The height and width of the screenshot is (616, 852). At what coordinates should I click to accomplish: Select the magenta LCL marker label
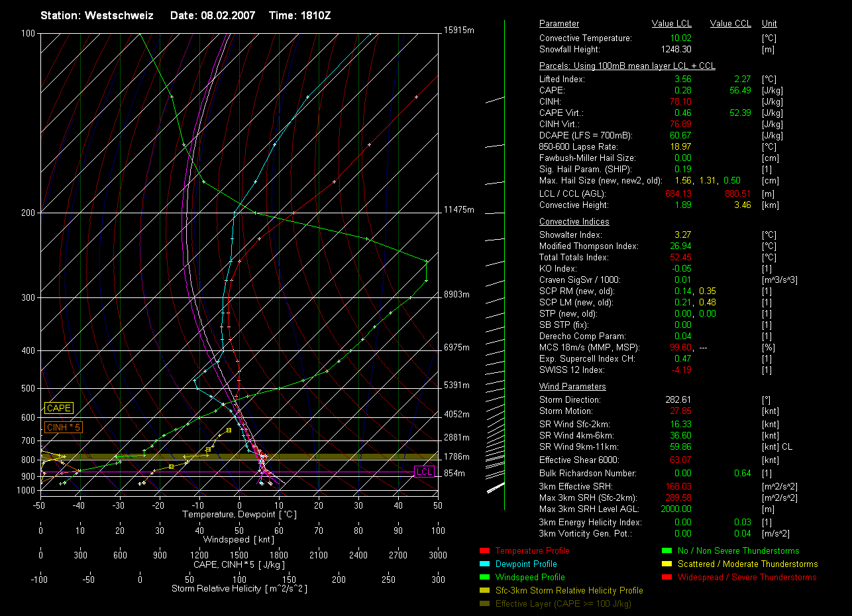[424, 472]
